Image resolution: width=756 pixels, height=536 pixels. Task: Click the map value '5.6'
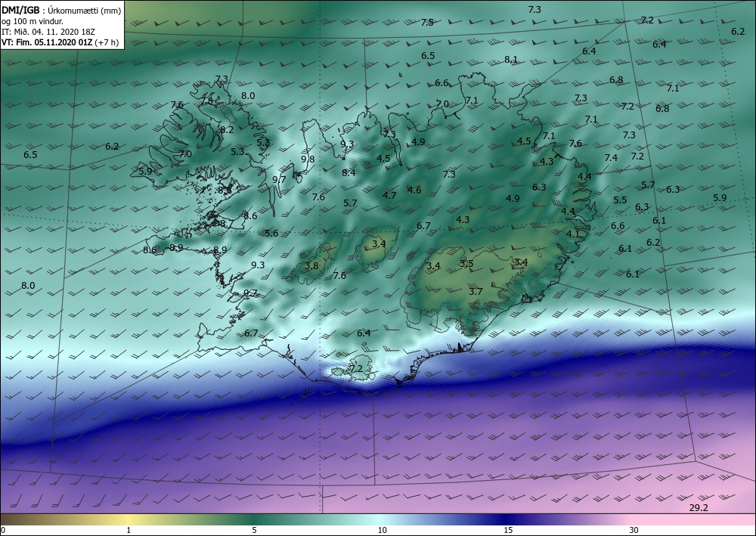tap(271, 234)
